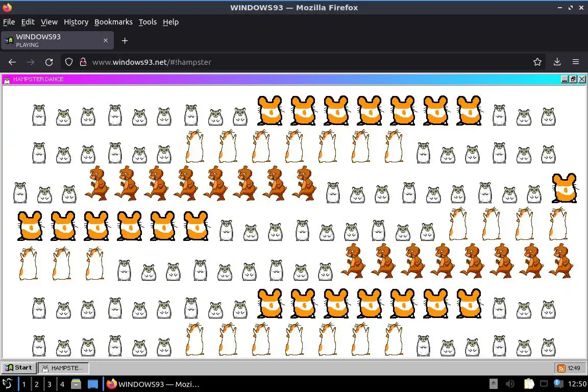588x392 pixels.
Task: Open the View menu
Action: click(x=49, y=22)
